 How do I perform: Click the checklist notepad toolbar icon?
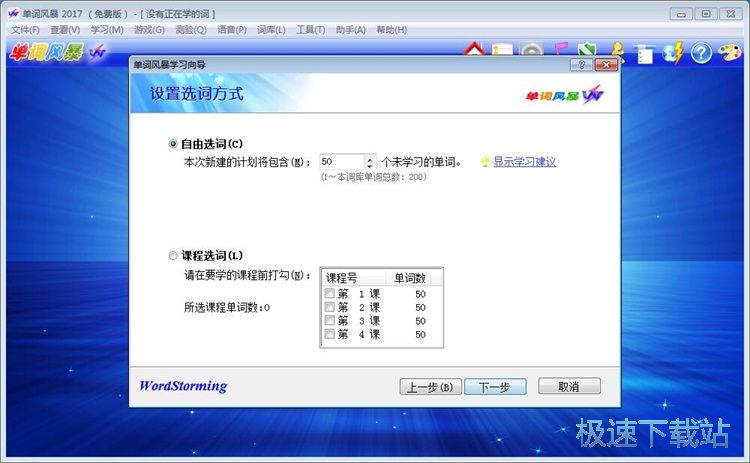[644, 53]
